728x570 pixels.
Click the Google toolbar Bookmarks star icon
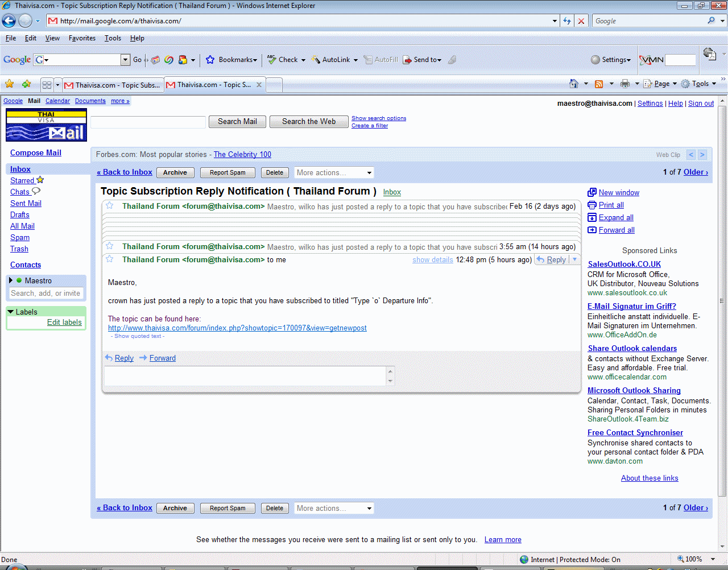point(210,60)
